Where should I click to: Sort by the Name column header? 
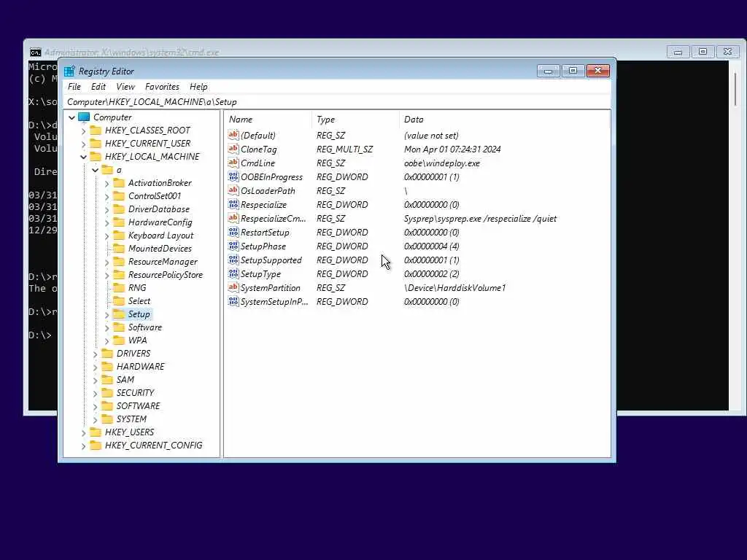click(x=268, y=120)
